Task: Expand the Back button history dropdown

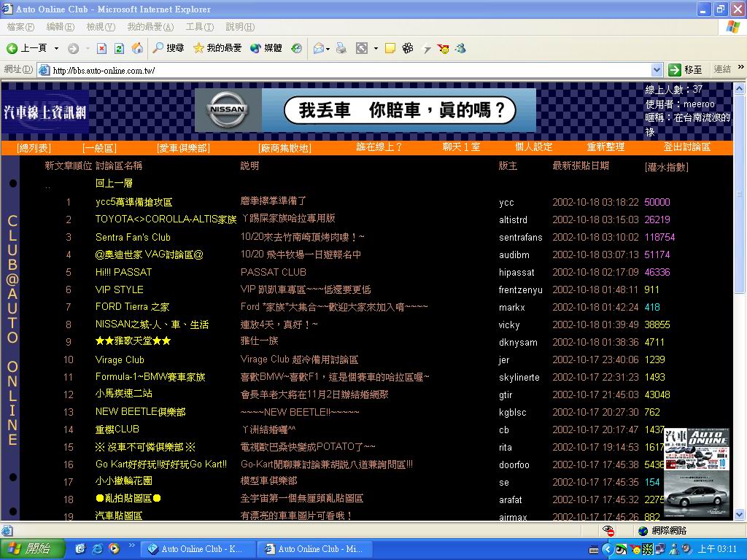Action: [x=57, y=48]
